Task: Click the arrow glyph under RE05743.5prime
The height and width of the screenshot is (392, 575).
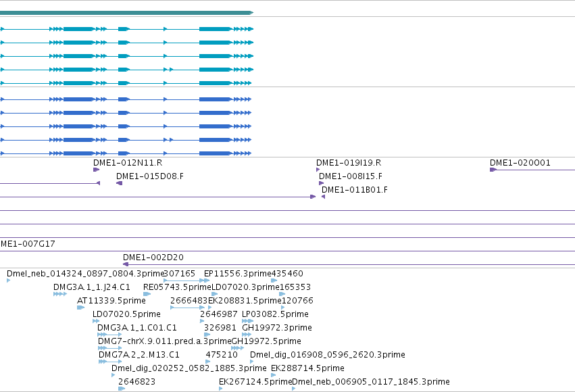Action: 147,294
